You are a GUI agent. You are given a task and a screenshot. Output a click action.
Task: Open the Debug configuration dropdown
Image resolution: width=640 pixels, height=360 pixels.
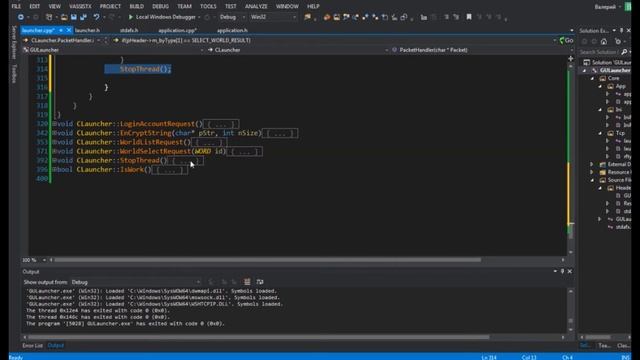coord(232,17)
